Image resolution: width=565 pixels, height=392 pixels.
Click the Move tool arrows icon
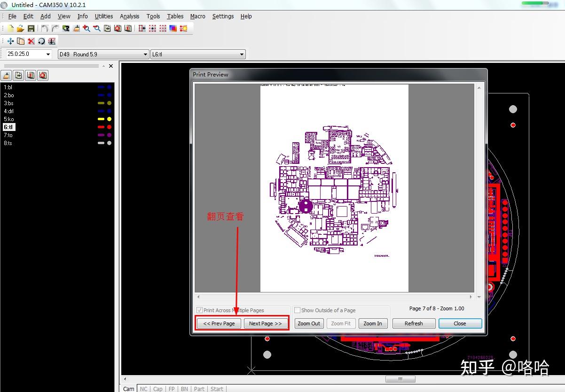click(x=10, y=41)
